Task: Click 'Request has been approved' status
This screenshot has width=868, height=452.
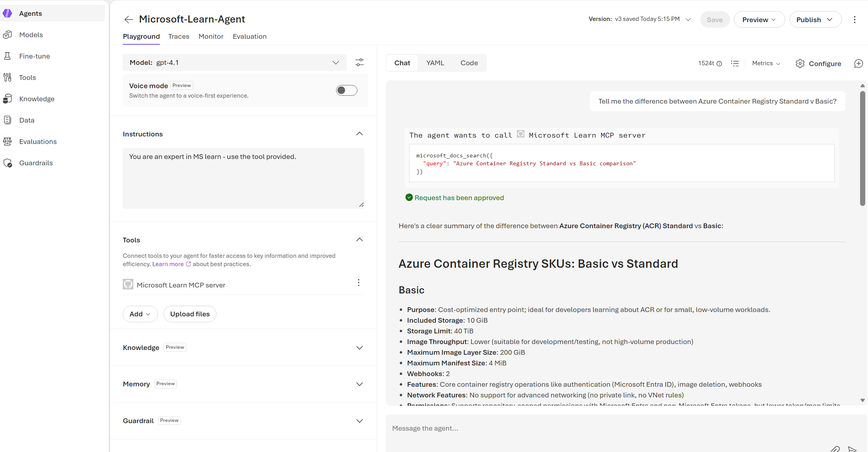Action: pos(455,198)
